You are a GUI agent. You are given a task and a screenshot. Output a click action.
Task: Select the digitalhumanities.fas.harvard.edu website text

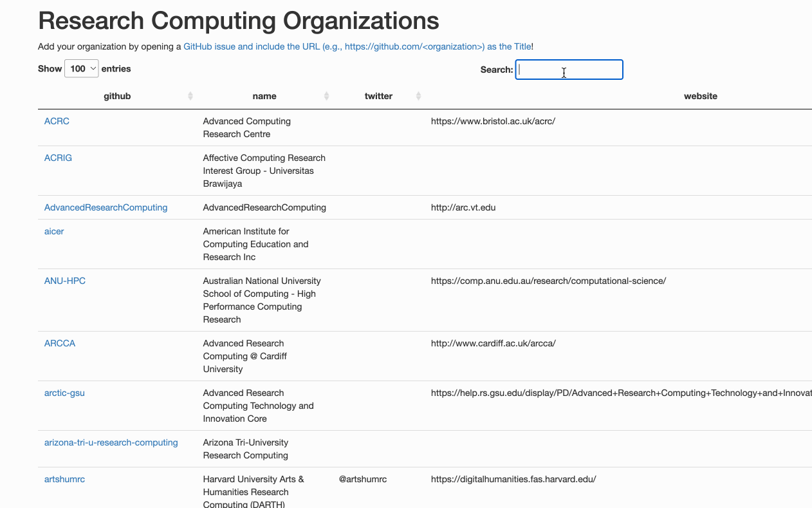point(513,479)
